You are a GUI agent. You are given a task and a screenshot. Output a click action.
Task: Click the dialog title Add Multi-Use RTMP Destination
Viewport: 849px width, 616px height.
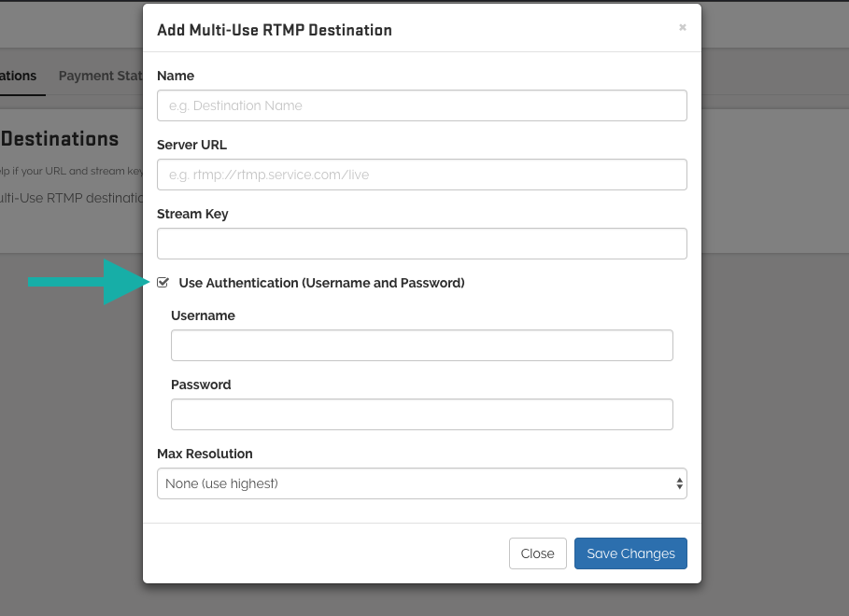coord(275,30)
